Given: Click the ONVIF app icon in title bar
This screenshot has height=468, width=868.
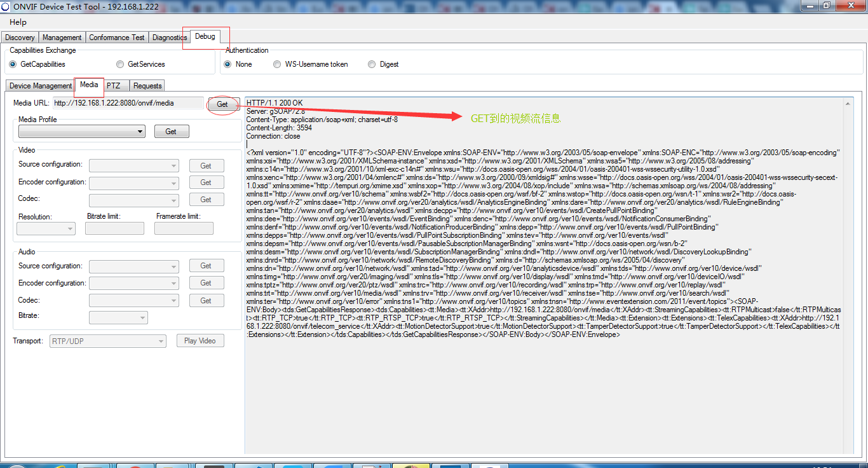Looking at the screenshot, I should [x=6, y=6].
